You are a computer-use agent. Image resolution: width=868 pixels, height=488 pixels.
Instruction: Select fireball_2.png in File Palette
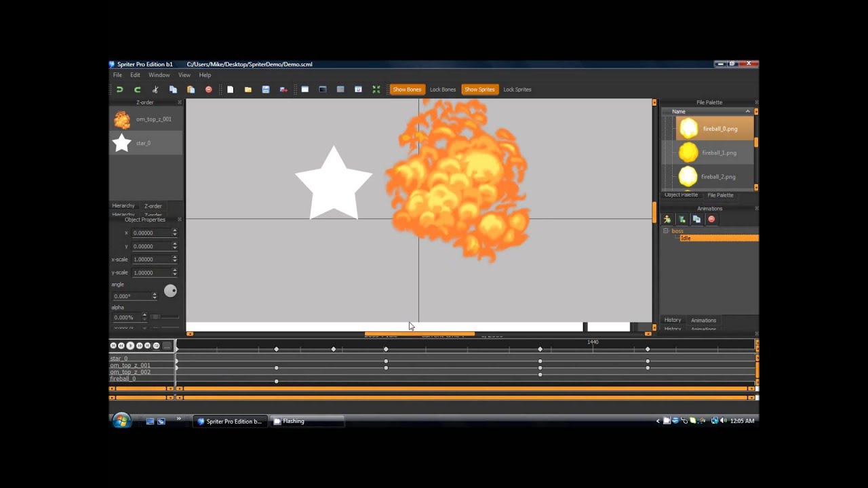click(715, 176)
